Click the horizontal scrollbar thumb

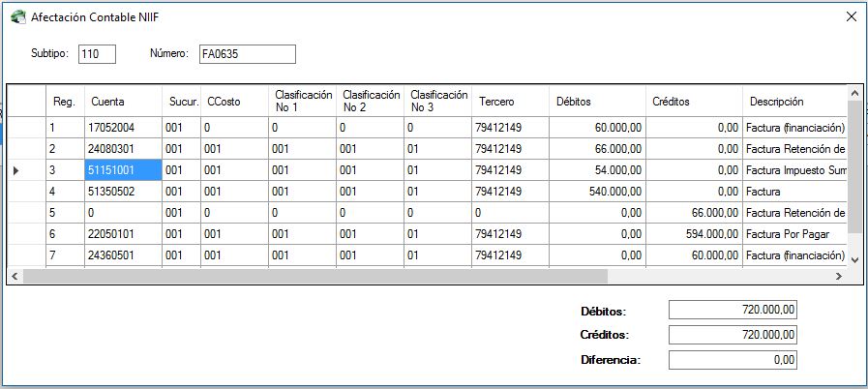coord(315,276)
